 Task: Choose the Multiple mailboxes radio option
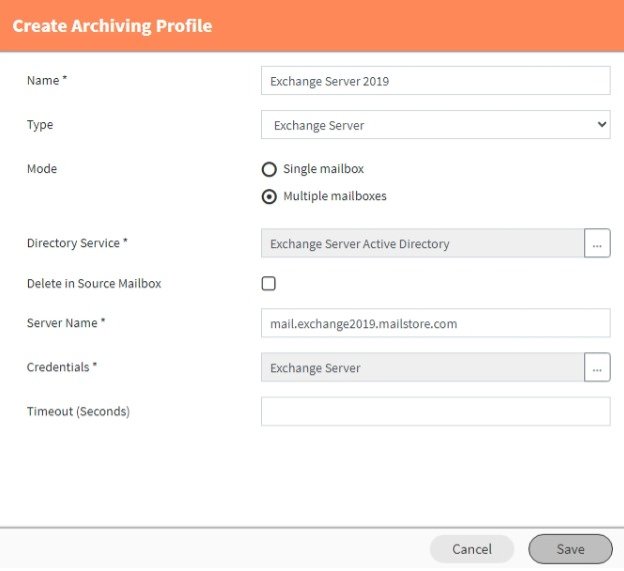point(269,197)
